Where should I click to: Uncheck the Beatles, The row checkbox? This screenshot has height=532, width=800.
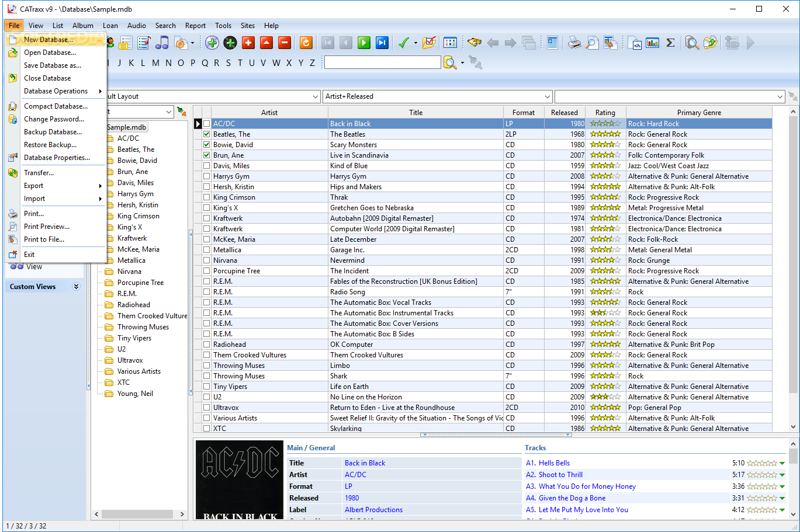[206, 134]
